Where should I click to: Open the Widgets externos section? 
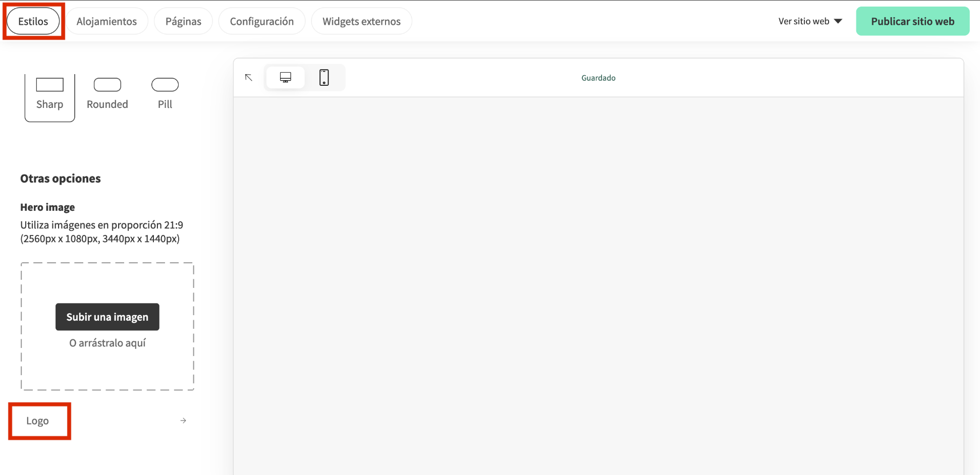pos(361,21)
